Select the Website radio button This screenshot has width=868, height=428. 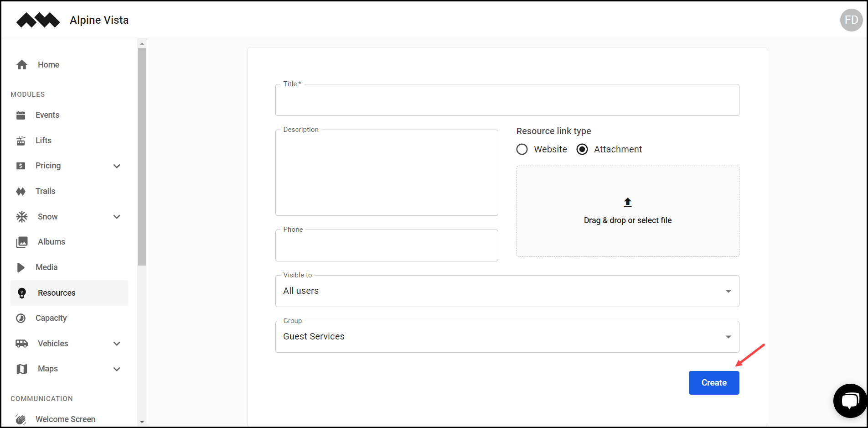pos(522,149)
